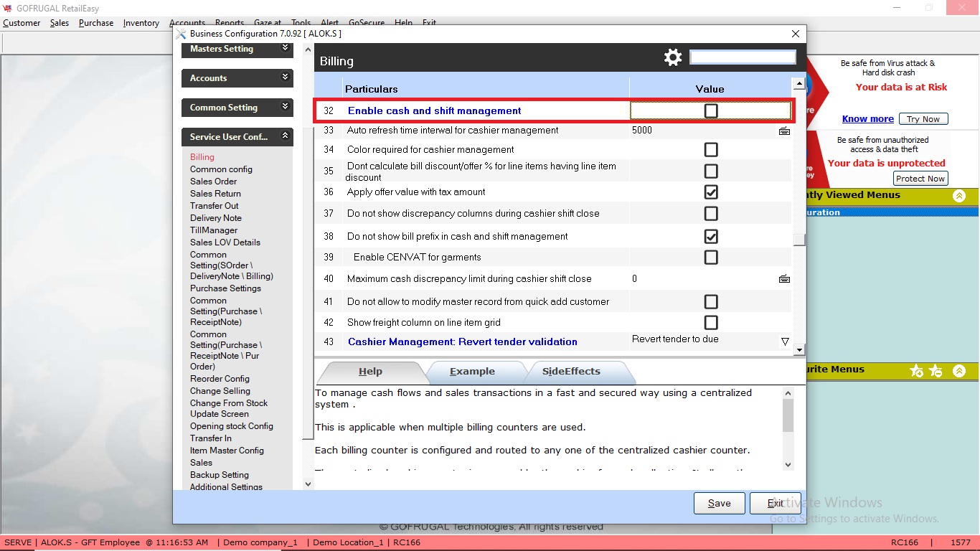Screen dimensions: 980x551
Task: Click the Know more link
Action: [x=868, y=119]
